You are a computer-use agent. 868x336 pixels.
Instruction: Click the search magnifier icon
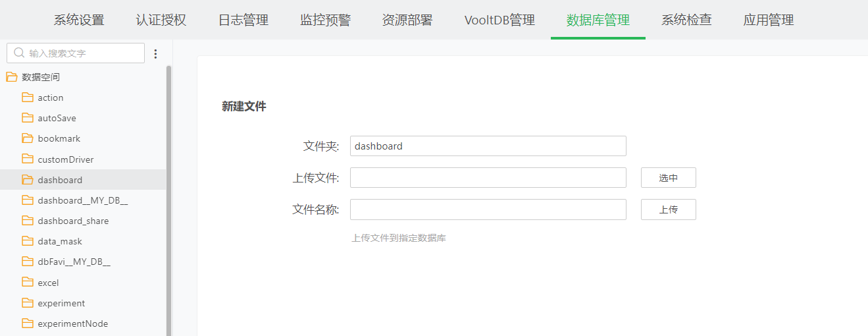19,53
